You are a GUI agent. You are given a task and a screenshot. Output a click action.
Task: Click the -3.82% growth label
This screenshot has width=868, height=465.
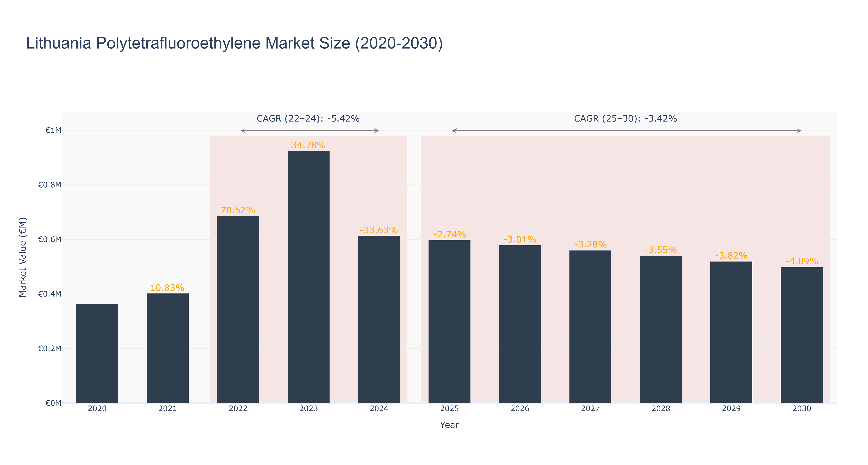click(x=731, y=256)
